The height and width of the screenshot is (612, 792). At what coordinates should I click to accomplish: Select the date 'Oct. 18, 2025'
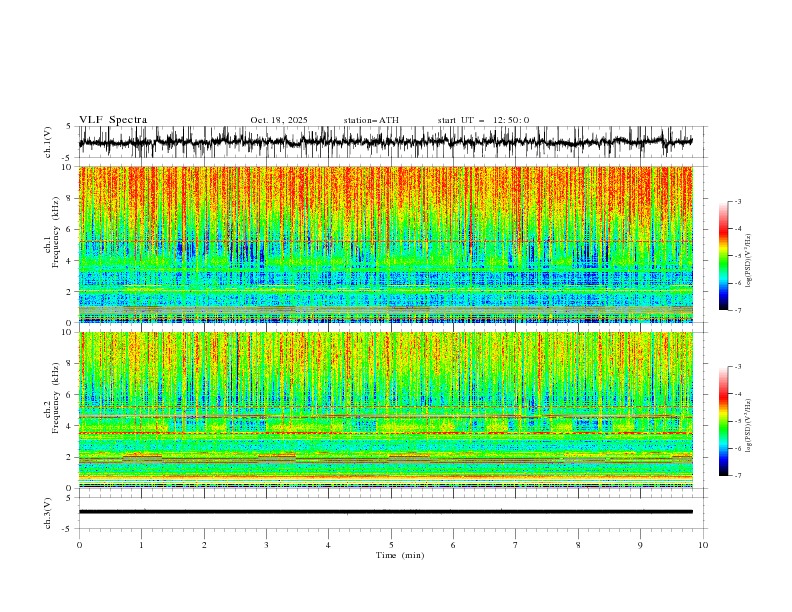[x=279, y=120]
